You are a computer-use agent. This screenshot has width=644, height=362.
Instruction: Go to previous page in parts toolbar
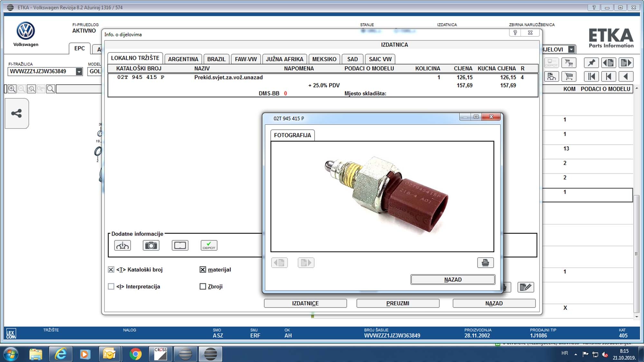[609, 62]
